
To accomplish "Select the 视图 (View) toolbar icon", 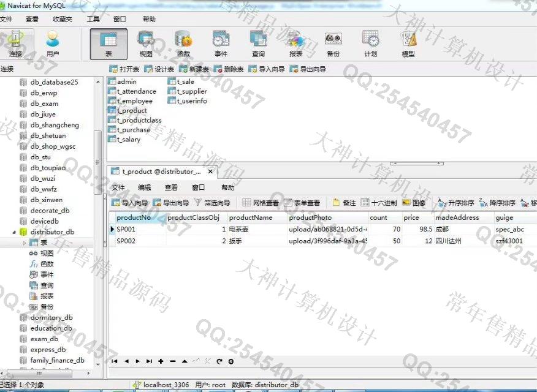I will tap(146, 43).
